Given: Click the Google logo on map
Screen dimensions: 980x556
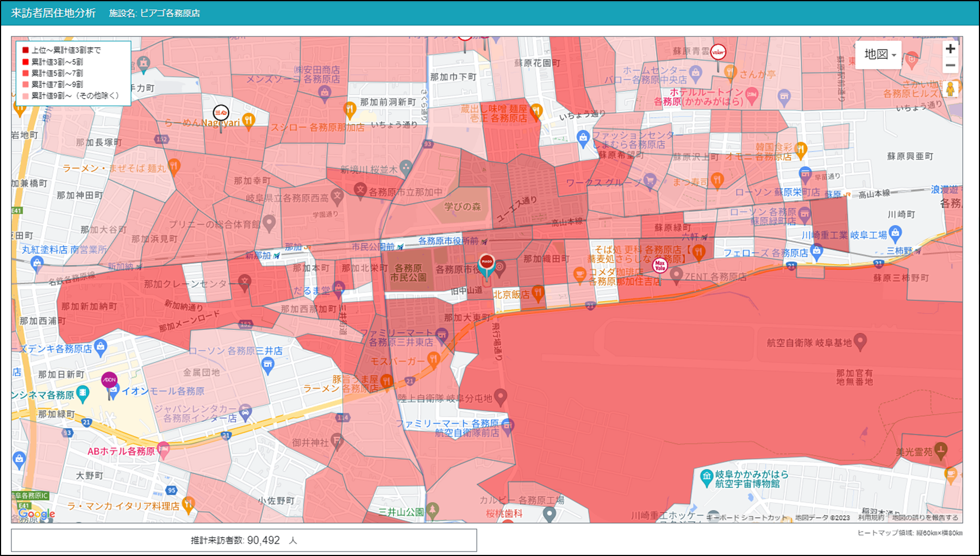Looking at the screenshot, I should pos(36,514).
